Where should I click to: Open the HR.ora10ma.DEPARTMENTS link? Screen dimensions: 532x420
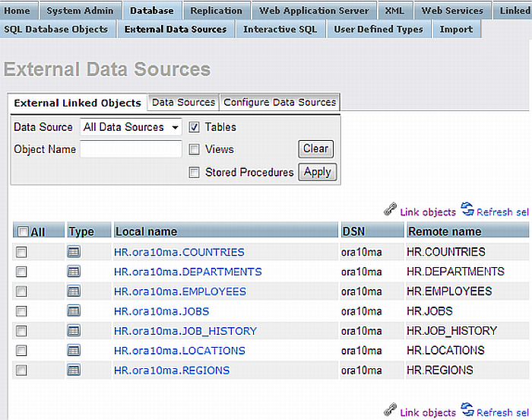(x=188, y=272)
